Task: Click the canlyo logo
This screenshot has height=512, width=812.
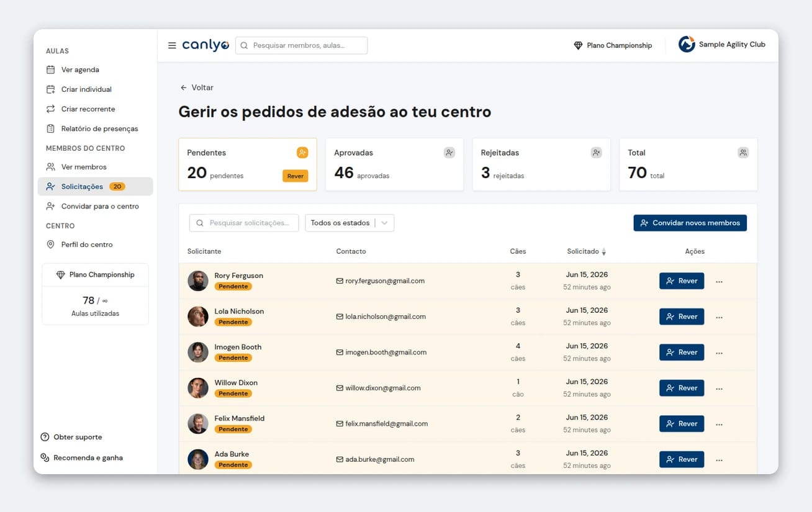Action: (x=205, y=45)
